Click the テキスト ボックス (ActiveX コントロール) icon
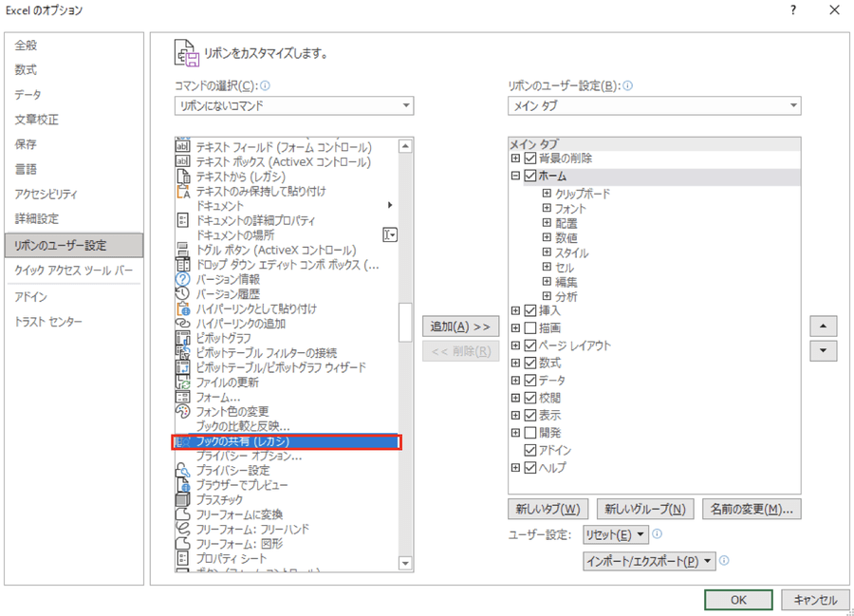This screenshot has width=854, height=616. pyautogui.click(x=183, y=161)
